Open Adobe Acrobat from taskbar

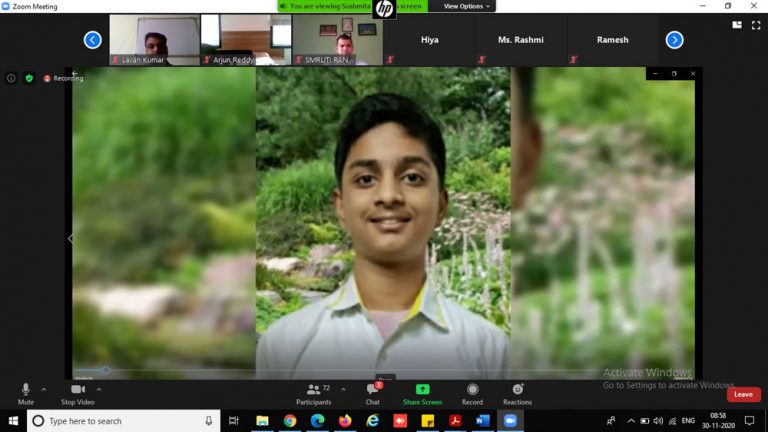455,421
